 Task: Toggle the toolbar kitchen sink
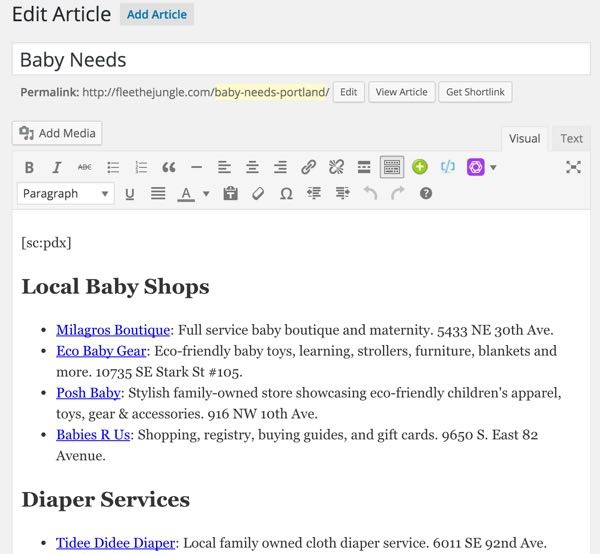[x=392, y=167]
